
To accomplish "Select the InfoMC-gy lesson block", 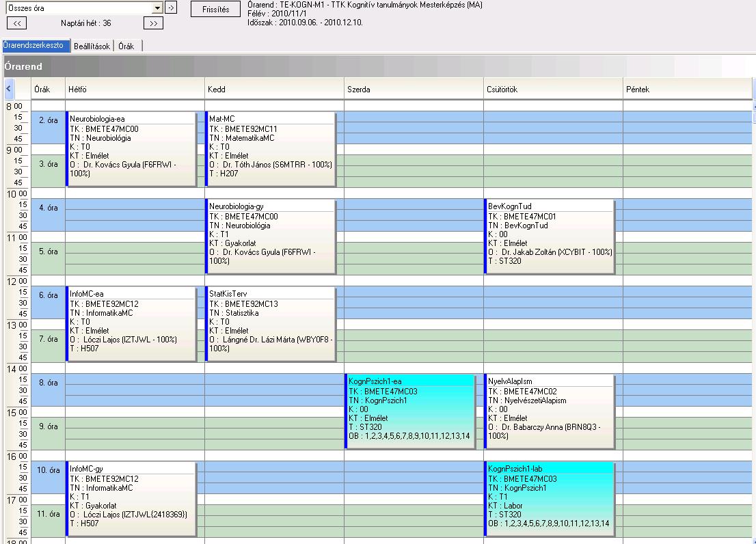I will tap(131, 499).
